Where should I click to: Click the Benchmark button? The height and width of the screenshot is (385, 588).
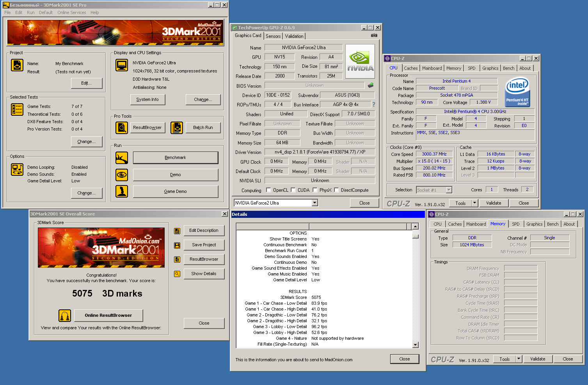176,158
